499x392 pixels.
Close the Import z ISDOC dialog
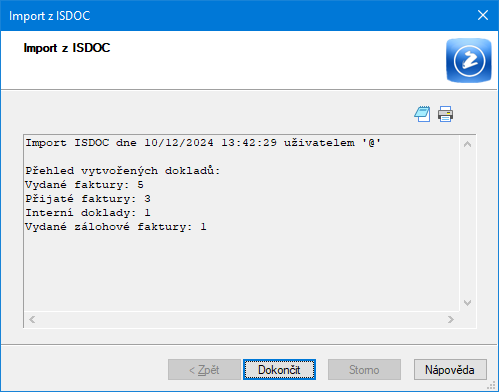click(483, 15)
